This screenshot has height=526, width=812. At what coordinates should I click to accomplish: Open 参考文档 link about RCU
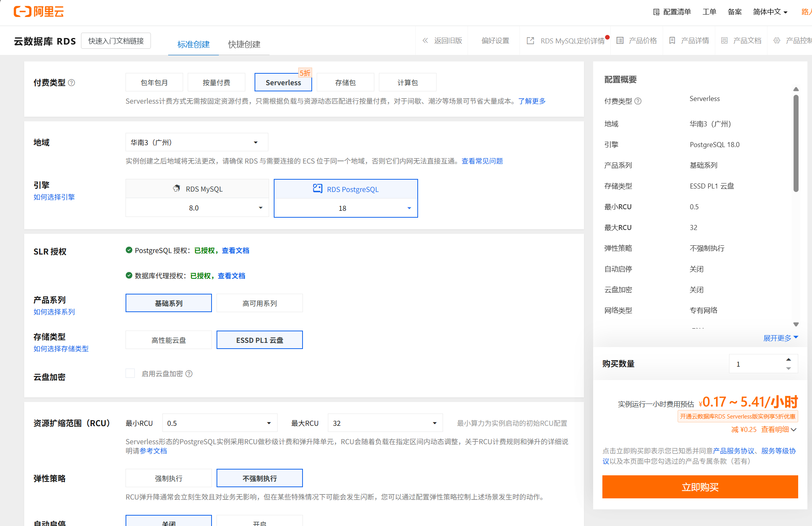coord(153,451)
